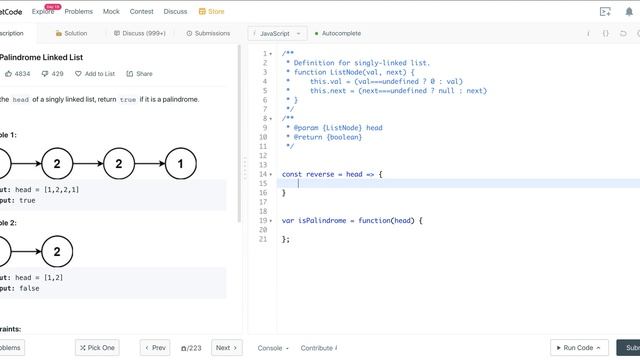Image resolution: width=640 pixels, height=360 pixels.
Task: Click the Run Code button
Action: (x=579, y=348)
